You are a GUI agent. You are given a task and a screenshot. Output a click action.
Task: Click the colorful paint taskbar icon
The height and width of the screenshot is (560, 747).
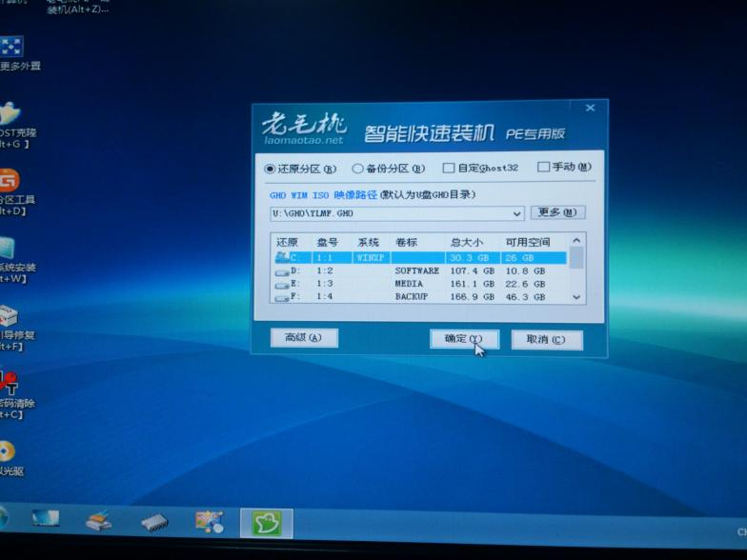[209, 521]
